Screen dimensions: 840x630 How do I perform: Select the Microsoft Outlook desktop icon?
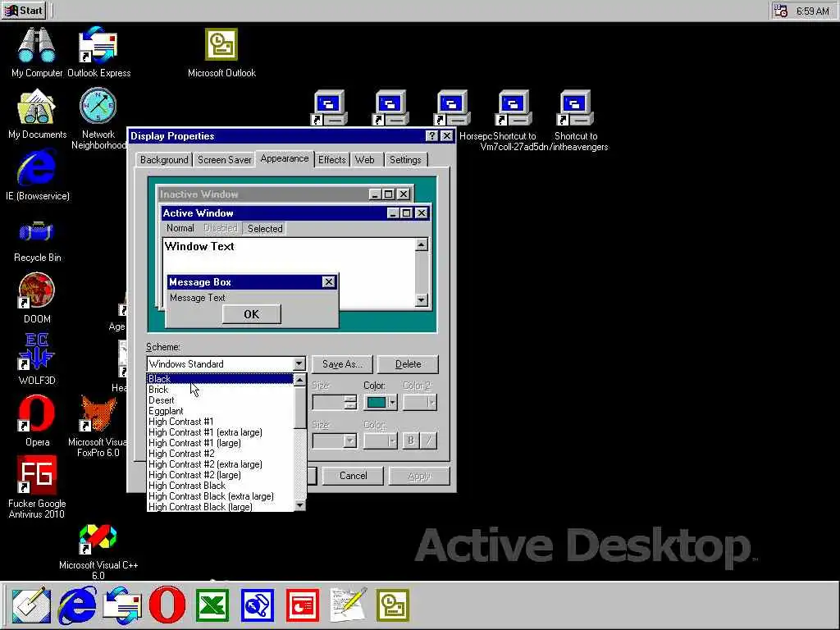tap(221, 52)
